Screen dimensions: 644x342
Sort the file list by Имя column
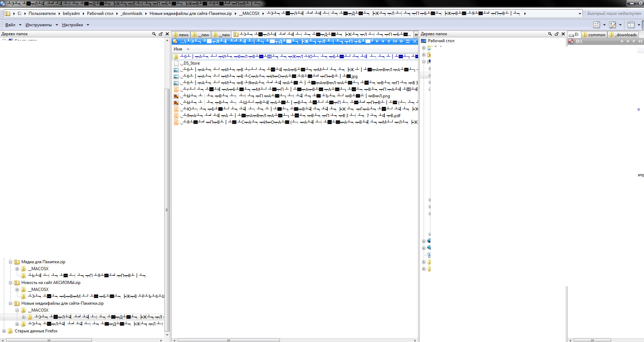[x=178, y=49]
